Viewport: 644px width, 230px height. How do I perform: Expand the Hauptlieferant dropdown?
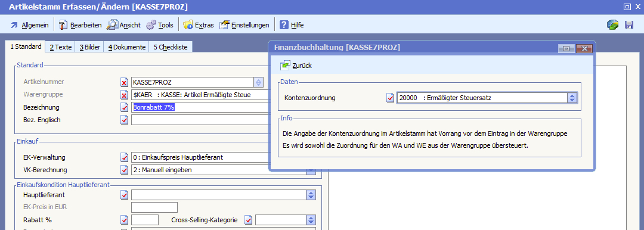pyautogui.click(x=311, y=195)
